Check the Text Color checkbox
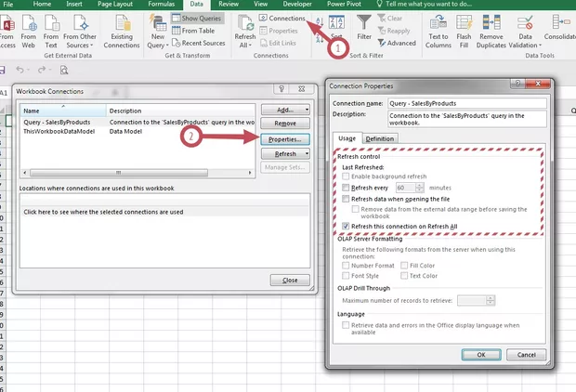The height and width of the screenshot is (392, 576). point(404,276)
